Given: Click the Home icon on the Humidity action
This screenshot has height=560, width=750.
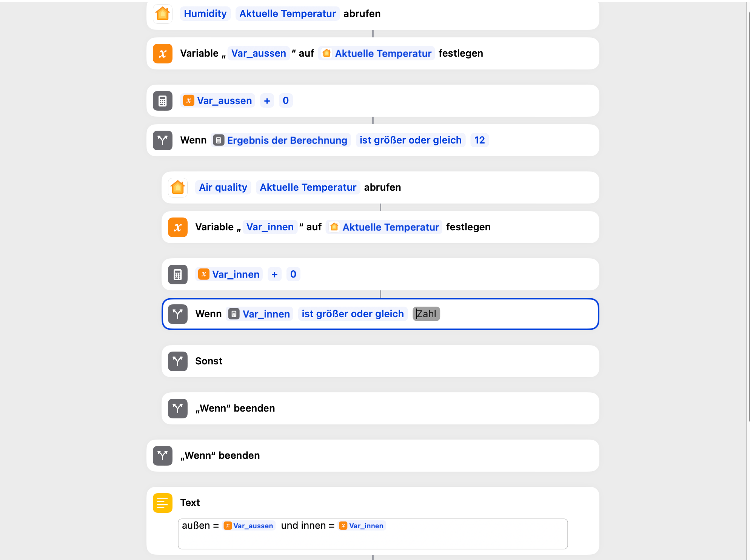Looking at the screenshot, I should pyautogui.click(x=163, y=14).
